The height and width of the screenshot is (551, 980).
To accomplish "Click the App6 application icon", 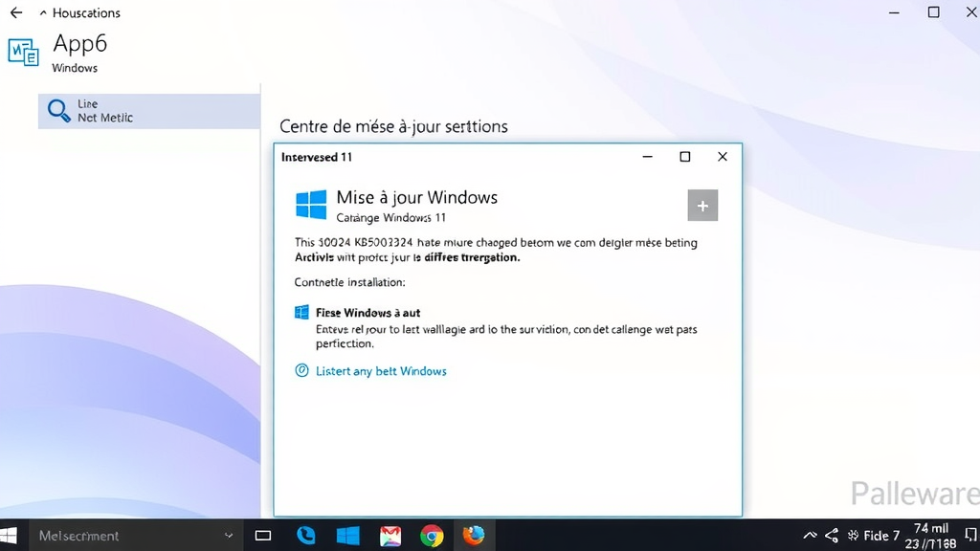I will [22, 53].
